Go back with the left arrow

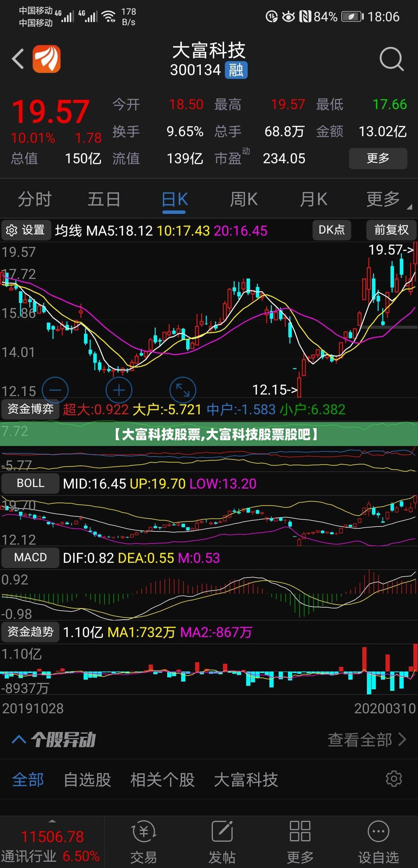(18, 59)
